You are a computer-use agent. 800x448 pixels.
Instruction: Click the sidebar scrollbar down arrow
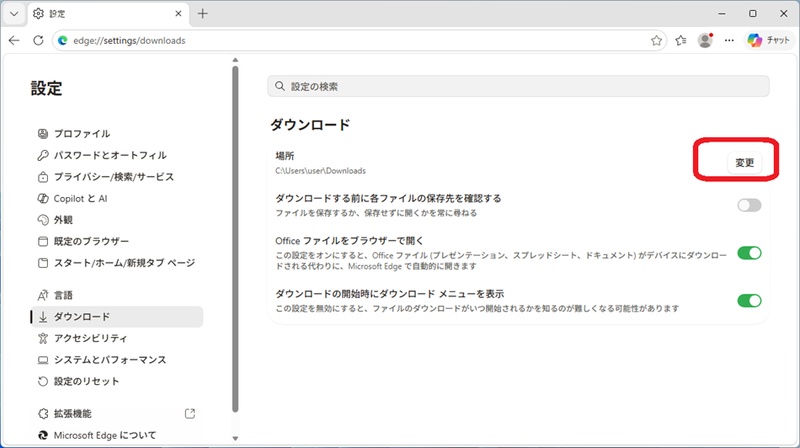point(235,438)
